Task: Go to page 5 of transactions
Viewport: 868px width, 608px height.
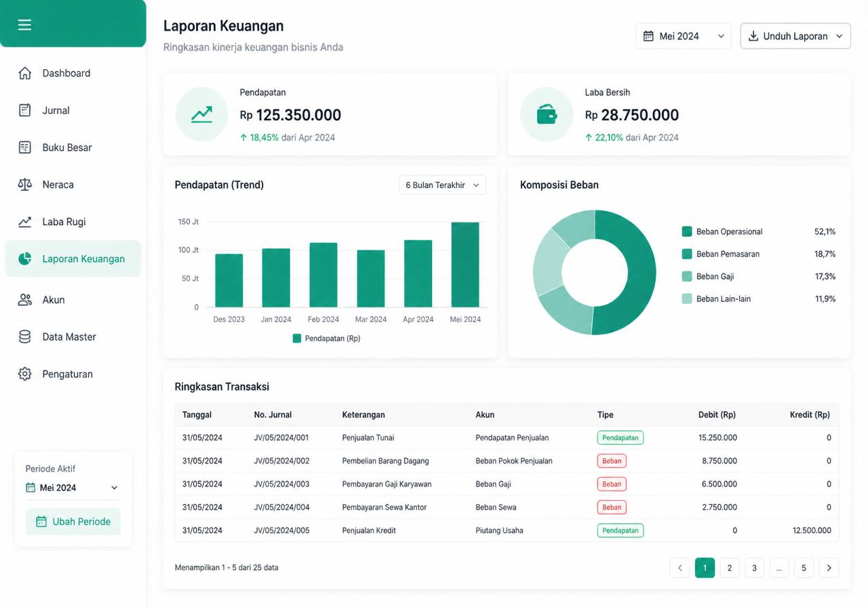Action: [x=804, y=568]
